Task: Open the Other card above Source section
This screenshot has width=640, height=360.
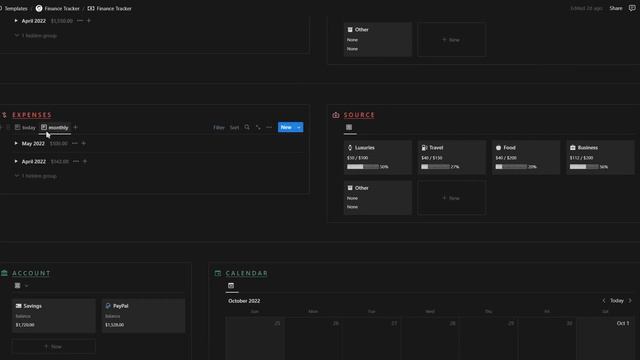Action: click(x=378, y=40)
